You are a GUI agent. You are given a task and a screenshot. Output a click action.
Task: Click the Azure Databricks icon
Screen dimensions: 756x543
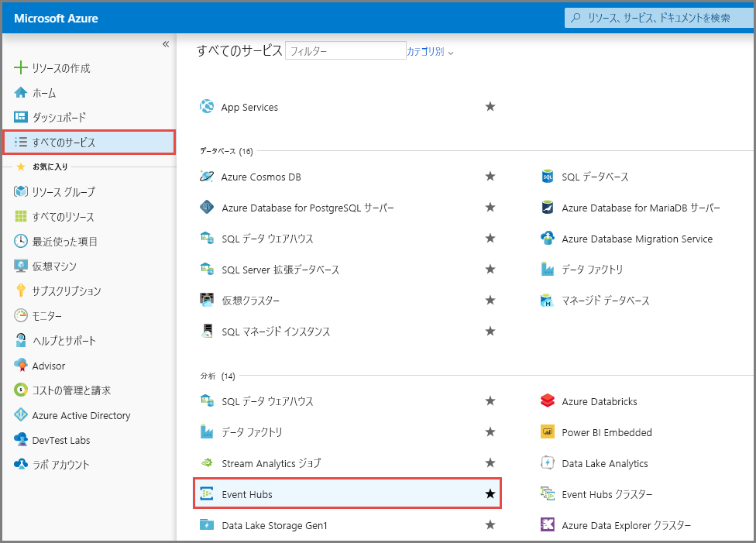[x=548, y=400]
